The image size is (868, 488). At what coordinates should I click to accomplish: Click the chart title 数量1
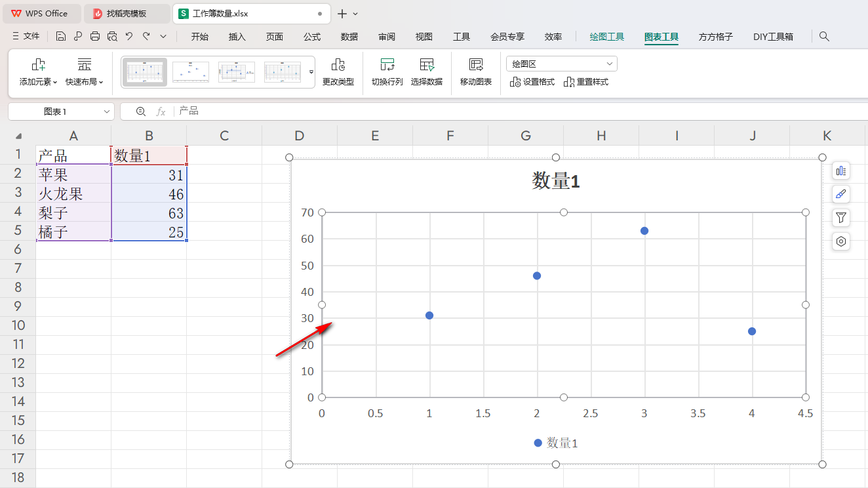(x=556, y=181)
